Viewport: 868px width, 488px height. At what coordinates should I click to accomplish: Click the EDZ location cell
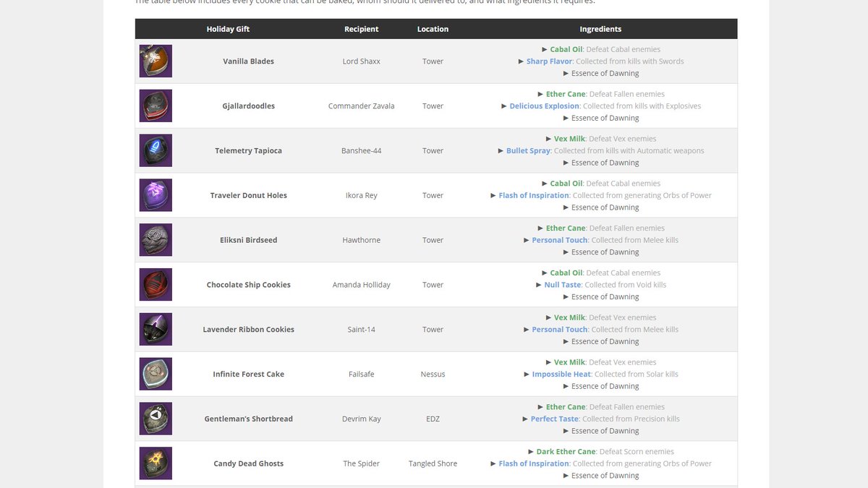click(433, 419)
